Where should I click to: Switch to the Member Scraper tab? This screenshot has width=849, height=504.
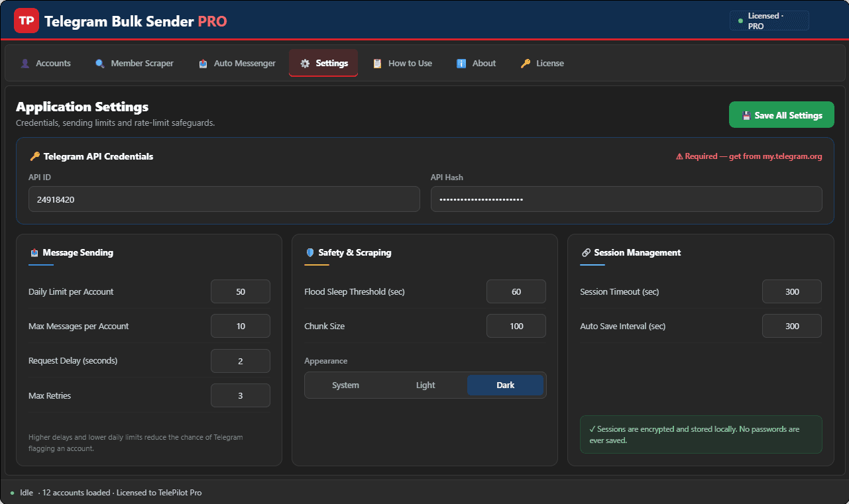135,64
